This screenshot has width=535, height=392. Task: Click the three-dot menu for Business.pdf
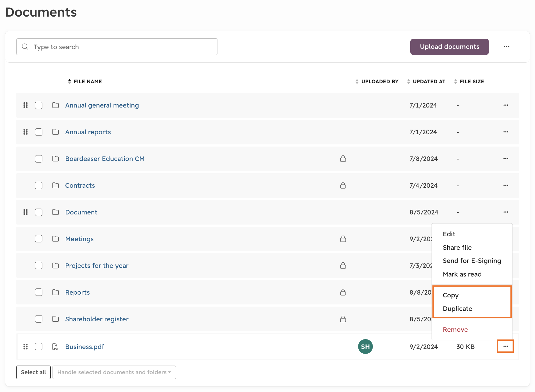click(x=506, y=347)
